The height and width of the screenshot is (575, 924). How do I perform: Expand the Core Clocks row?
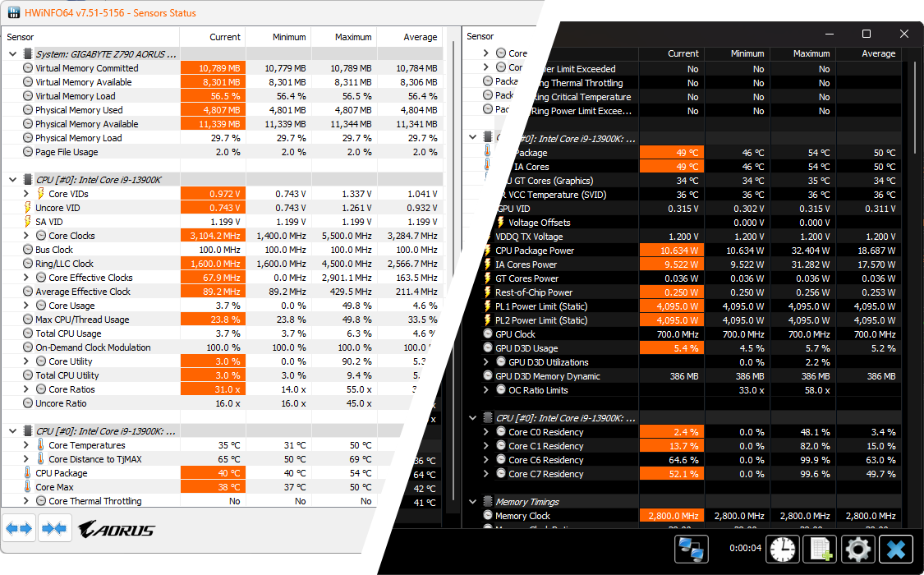(x=26, y=236)
